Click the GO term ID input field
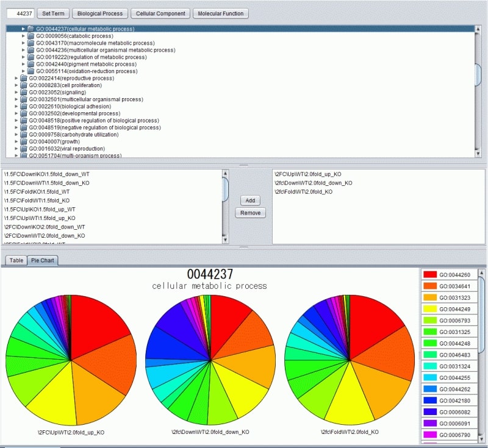This screenshot has width=488, height=448. (x=19, y=13)
